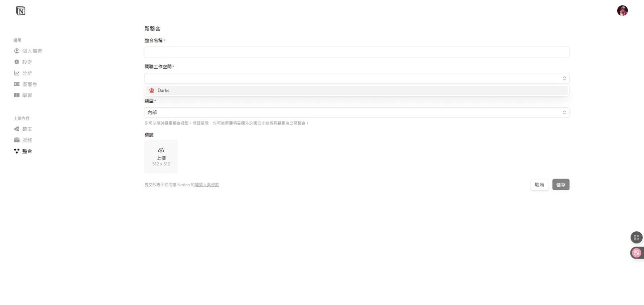Screen dimensions: 644x305
Task: Click the Notion logo icon
Action: [x=21, y=11]
